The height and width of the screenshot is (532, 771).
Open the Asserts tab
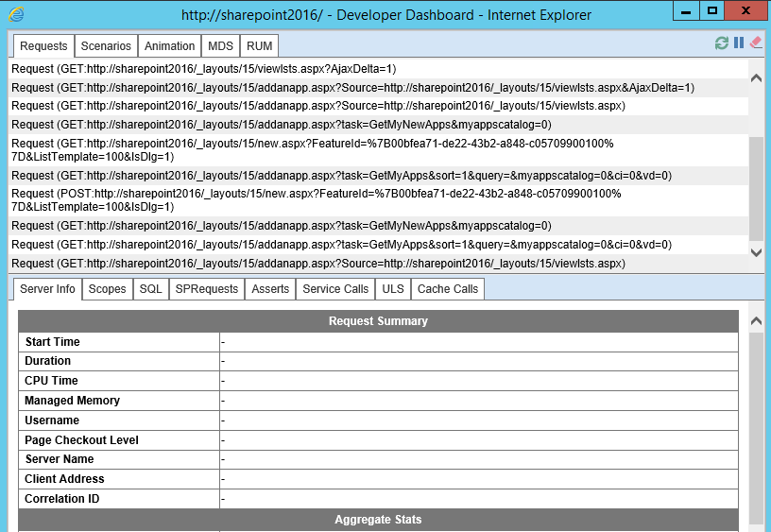pos(270,289)
